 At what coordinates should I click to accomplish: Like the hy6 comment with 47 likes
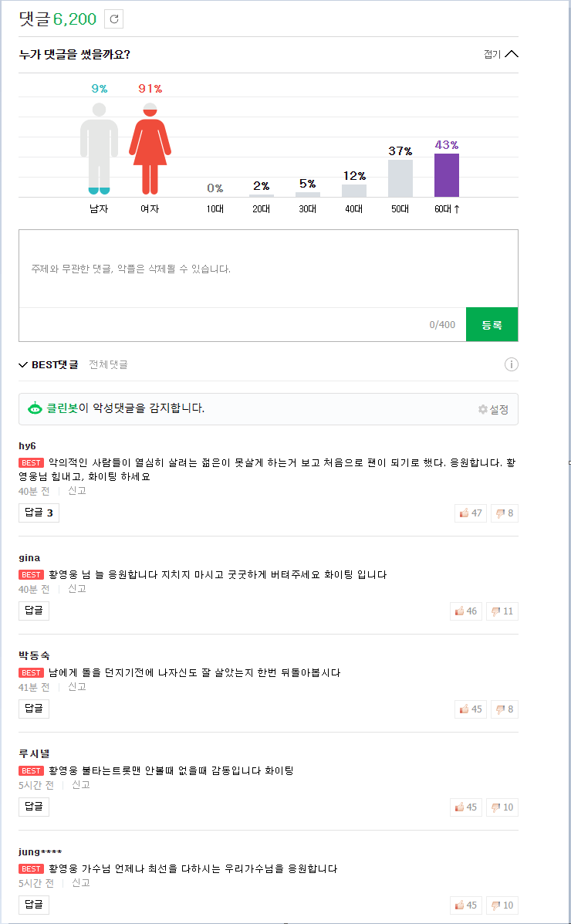471,513
